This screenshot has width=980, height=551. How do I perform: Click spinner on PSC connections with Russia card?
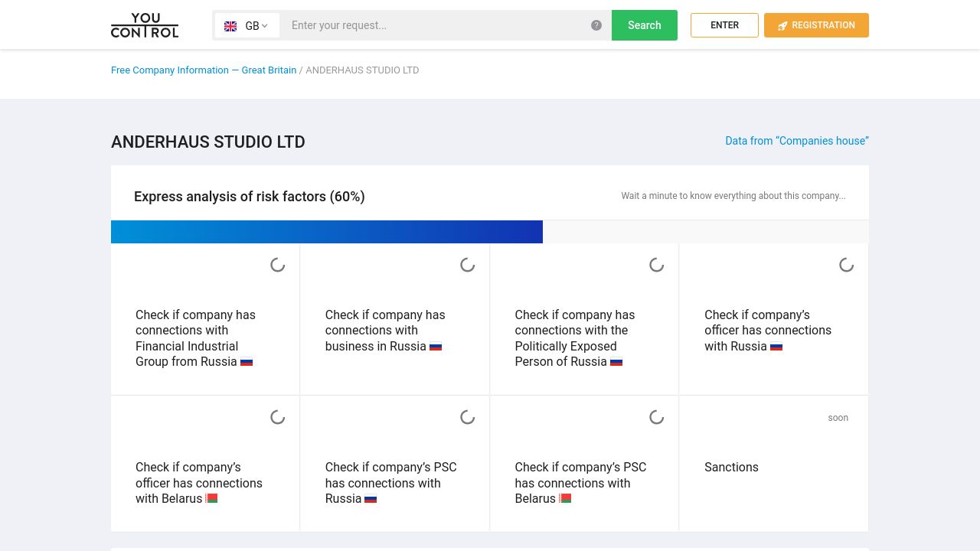pyautogui.click(x=468, y=417)
